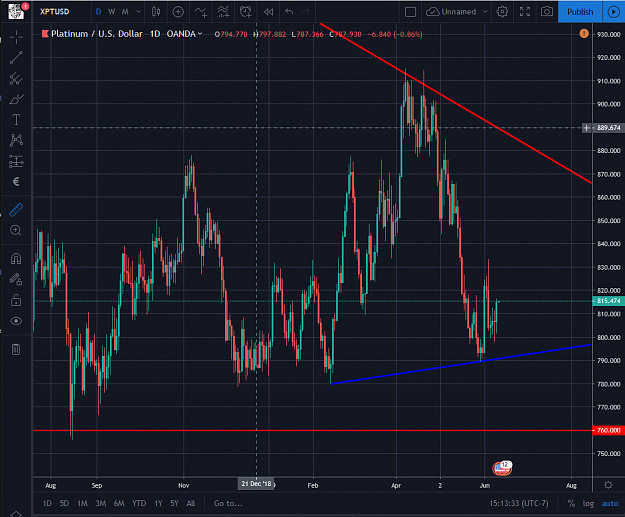This screenshot has height=517, width=625.
Task: Delete drawings with trash can icon
Action: 16,350
